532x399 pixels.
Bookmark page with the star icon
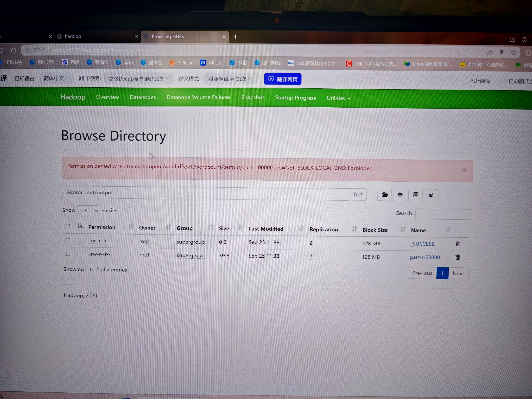513,52
